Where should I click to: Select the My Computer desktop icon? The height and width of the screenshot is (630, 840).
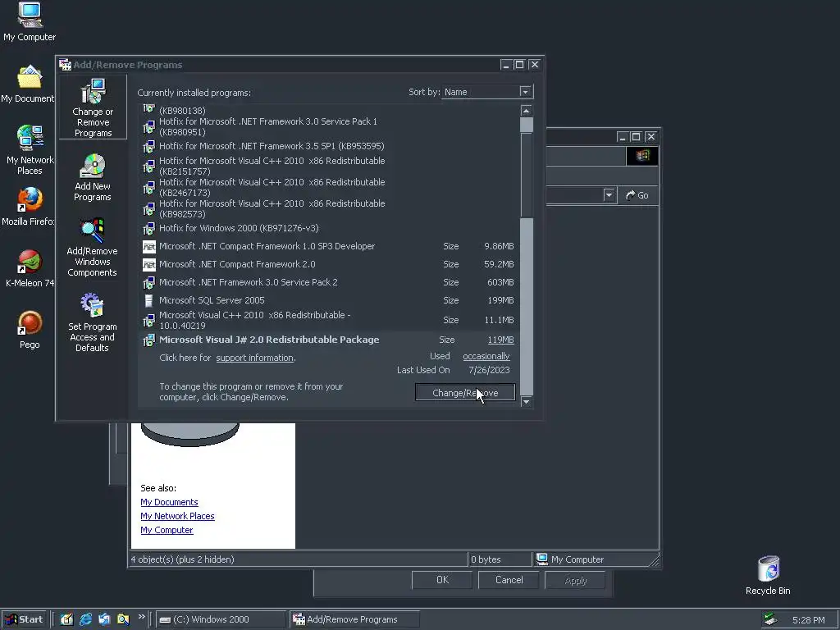pos(30,21)
